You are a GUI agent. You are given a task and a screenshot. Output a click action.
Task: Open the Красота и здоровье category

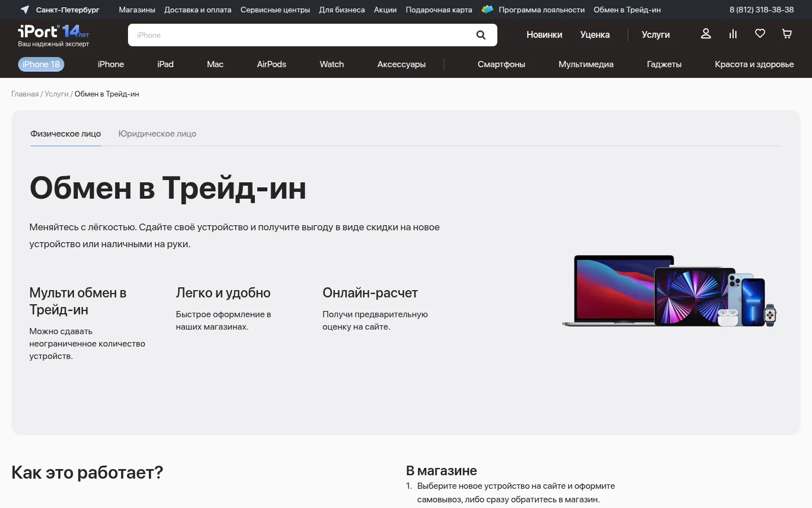coord(754,64)
